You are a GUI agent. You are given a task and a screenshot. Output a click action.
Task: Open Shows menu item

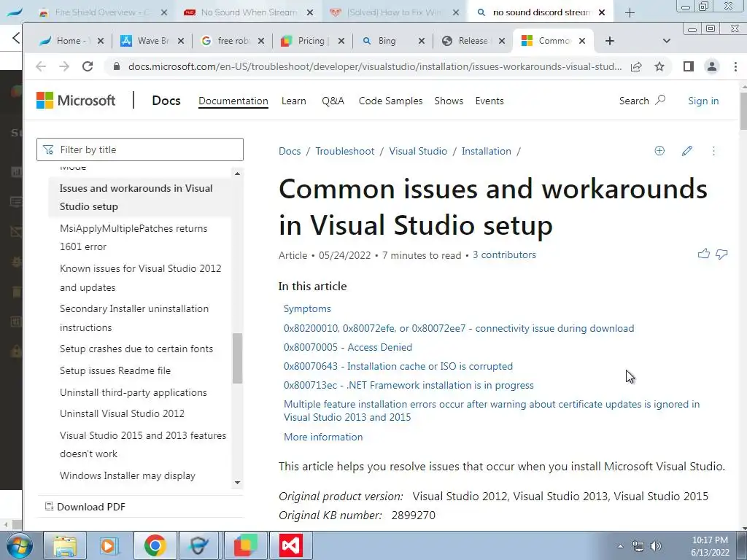click(449, 101)
